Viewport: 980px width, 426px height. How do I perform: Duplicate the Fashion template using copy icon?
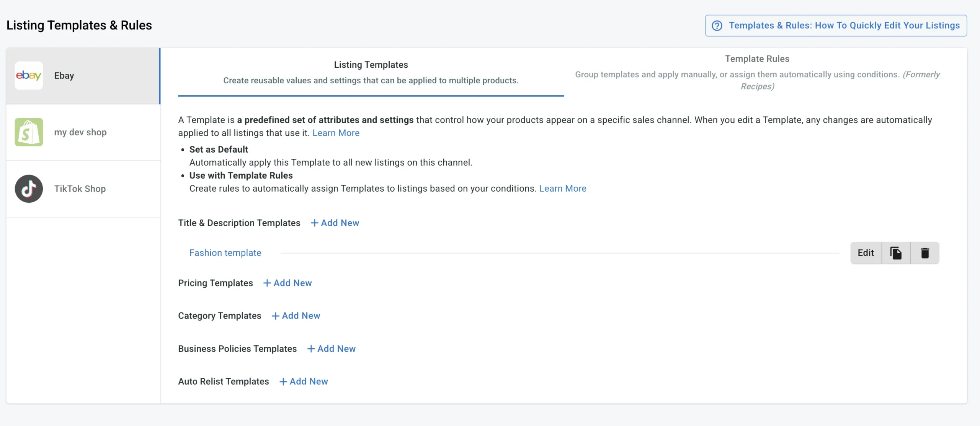tap(896, 253)
